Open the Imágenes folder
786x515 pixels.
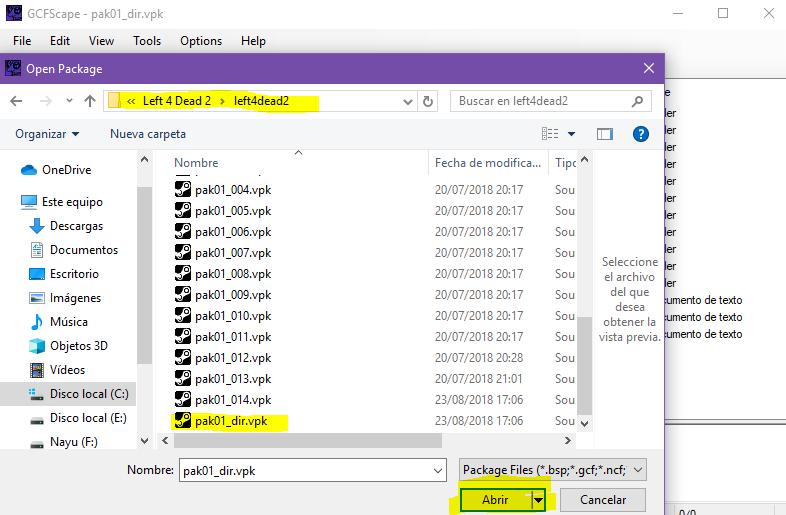click(65, 298)
